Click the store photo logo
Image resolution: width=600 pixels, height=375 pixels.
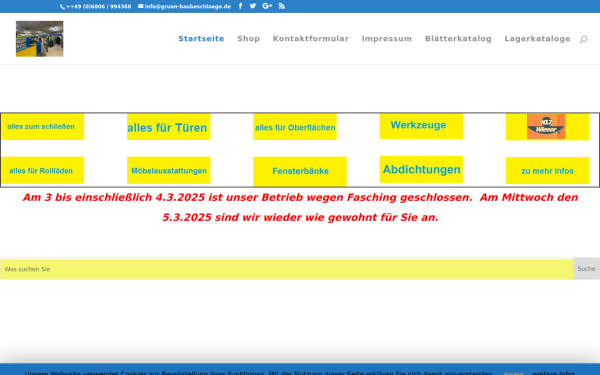(39, 39)
